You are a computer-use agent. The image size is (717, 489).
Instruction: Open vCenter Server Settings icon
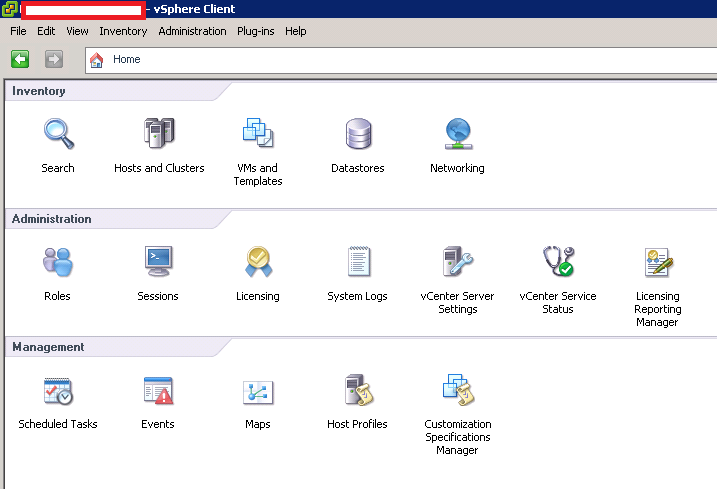(458, 261)
